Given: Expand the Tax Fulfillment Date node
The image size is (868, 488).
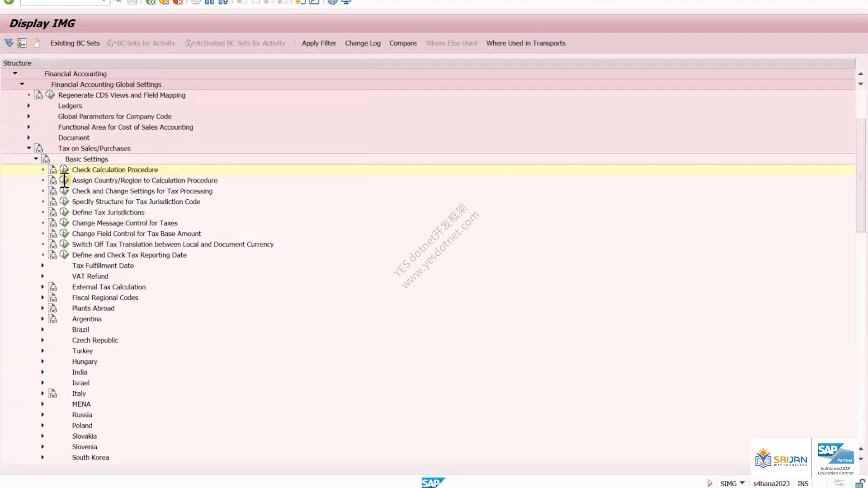Looking at the screenshot, I should (x=42, y=265).
